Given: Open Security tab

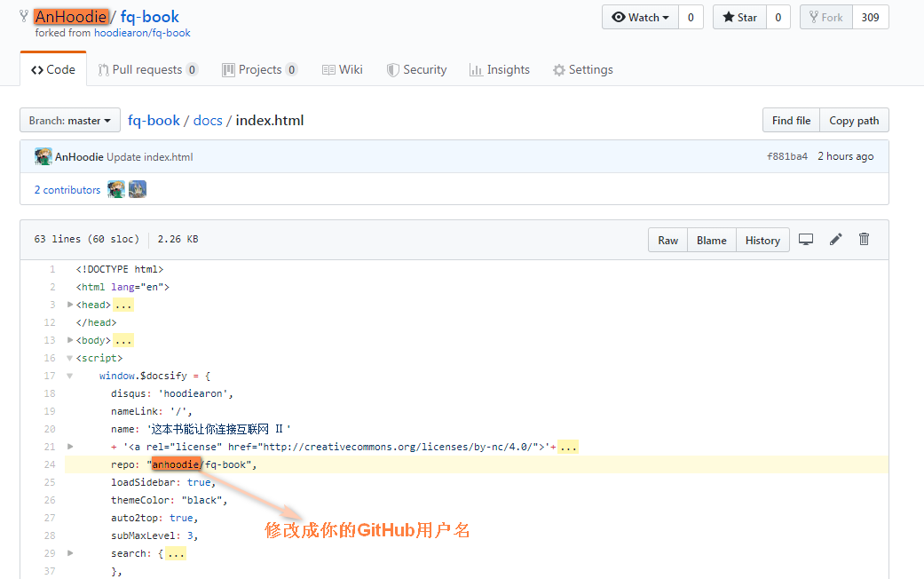Looking at the screenshot, I should tap(416, 69).
